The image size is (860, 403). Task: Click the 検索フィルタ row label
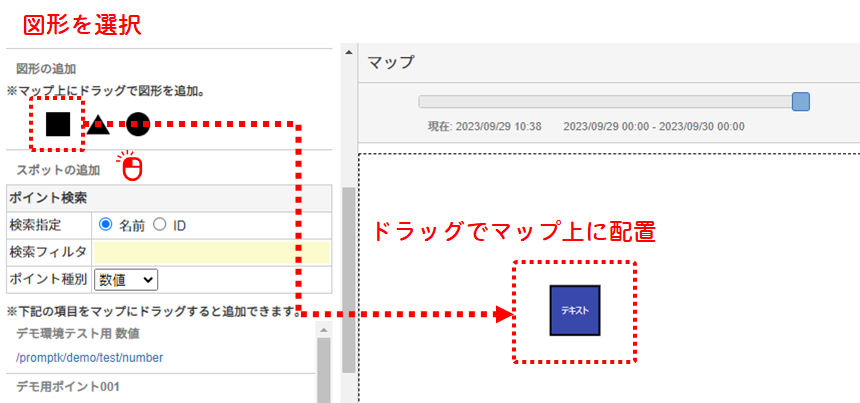click(x=48, y=252)
